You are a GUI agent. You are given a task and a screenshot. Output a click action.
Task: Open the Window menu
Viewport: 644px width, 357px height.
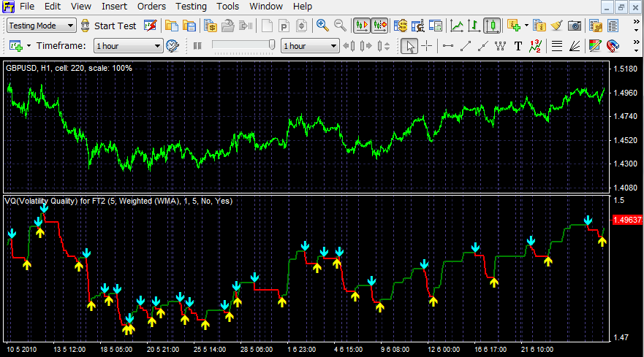click(x=266, y=7)
